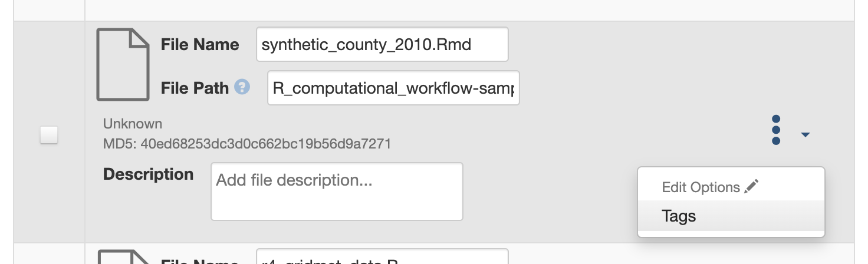Click the Edit Options menu header

click(701, 187)
